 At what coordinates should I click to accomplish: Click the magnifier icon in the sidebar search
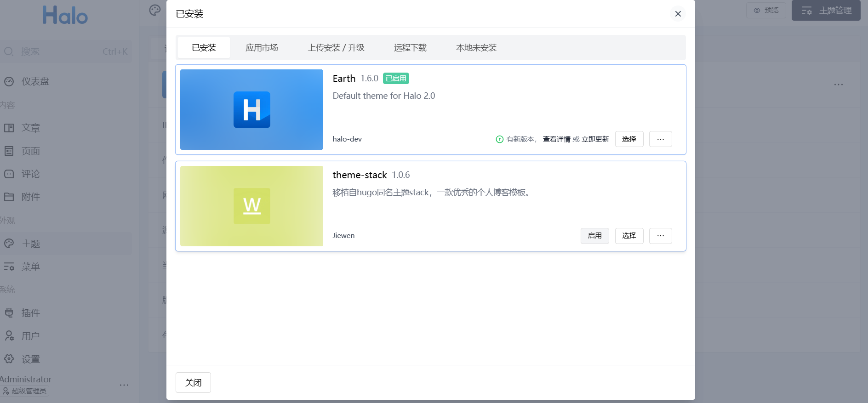coord(9,51)
